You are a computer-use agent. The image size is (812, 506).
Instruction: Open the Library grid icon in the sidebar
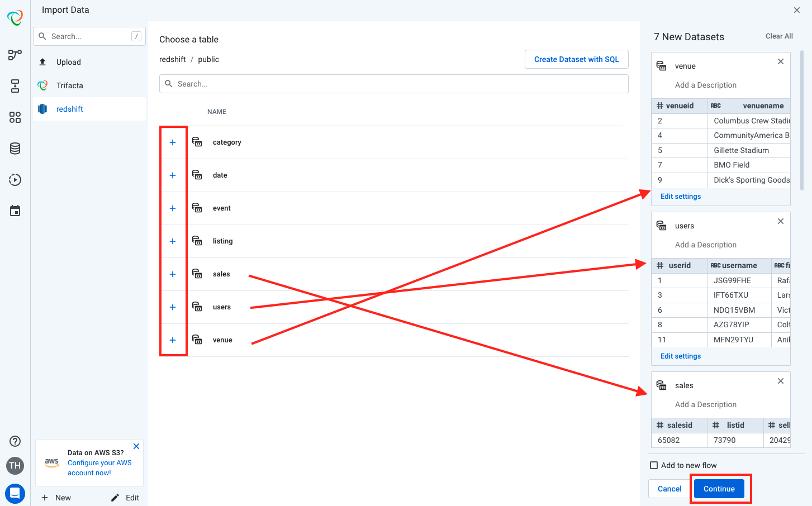pyautogui.click(x=15, y=117)
